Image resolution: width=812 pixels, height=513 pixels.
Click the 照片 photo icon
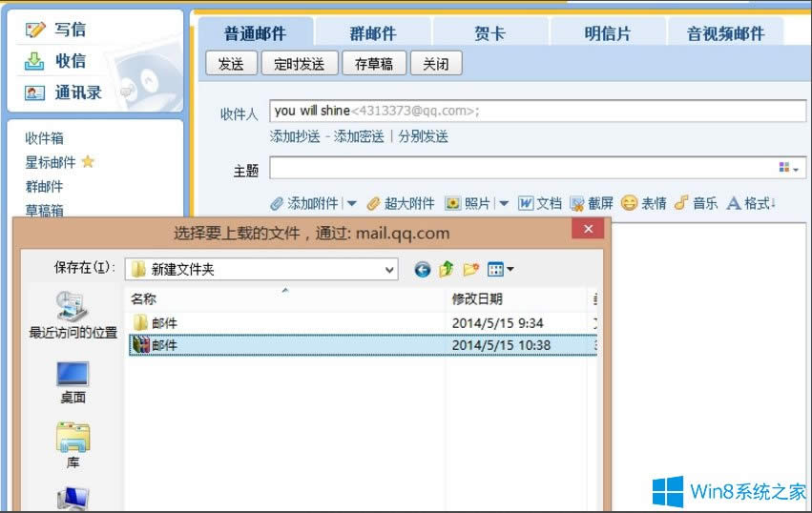click(x=453, y=203)
